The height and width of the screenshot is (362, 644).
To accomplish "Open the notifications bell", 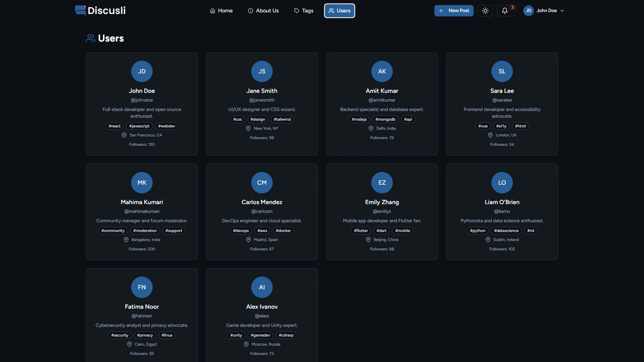I will pos(505,11).
